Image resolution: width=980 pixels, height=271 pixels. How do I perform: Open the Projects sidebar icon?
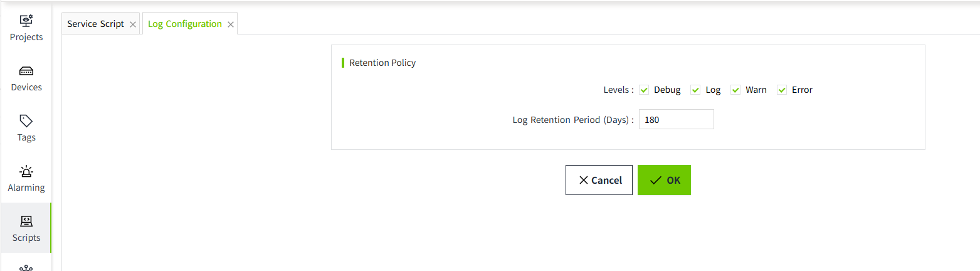pos(26,21)
